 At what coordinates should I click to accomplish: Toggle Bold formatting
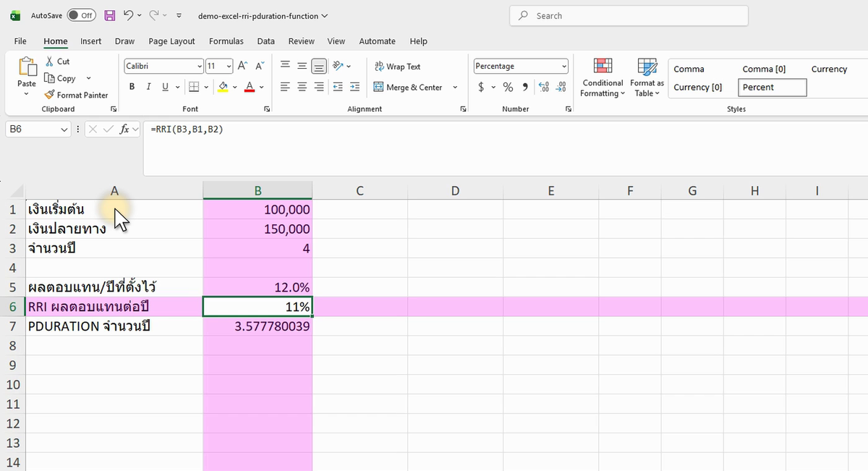132,87
